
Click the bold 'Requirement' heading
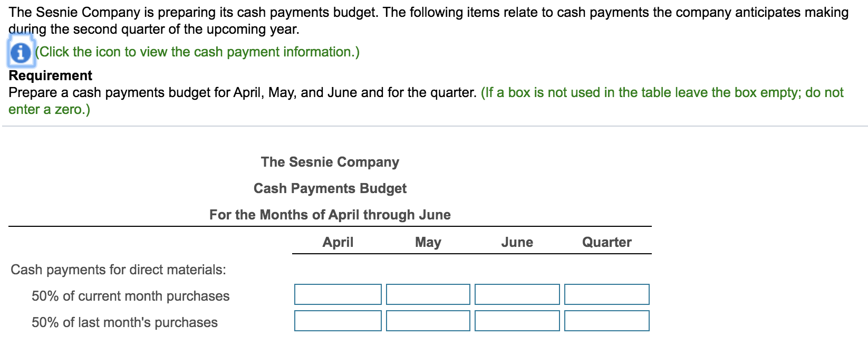pyautogui.click(x=51, y=75)
